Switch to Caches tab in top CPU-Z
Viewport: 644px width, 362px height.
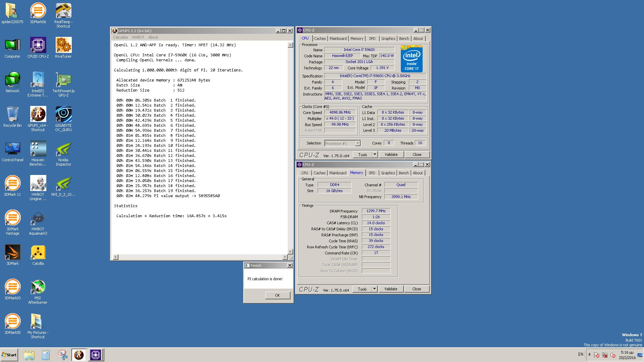point(320,39)
